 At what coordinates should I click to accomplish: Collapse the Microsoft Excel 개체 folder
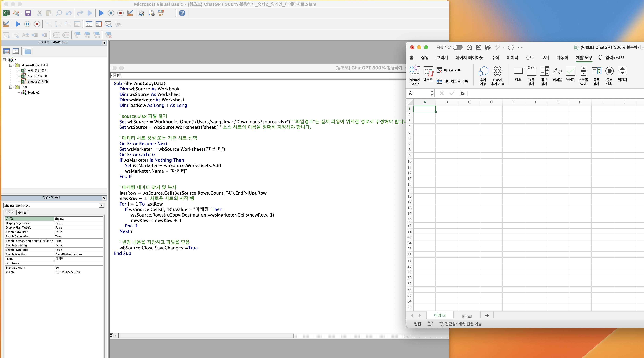point(11,65)
